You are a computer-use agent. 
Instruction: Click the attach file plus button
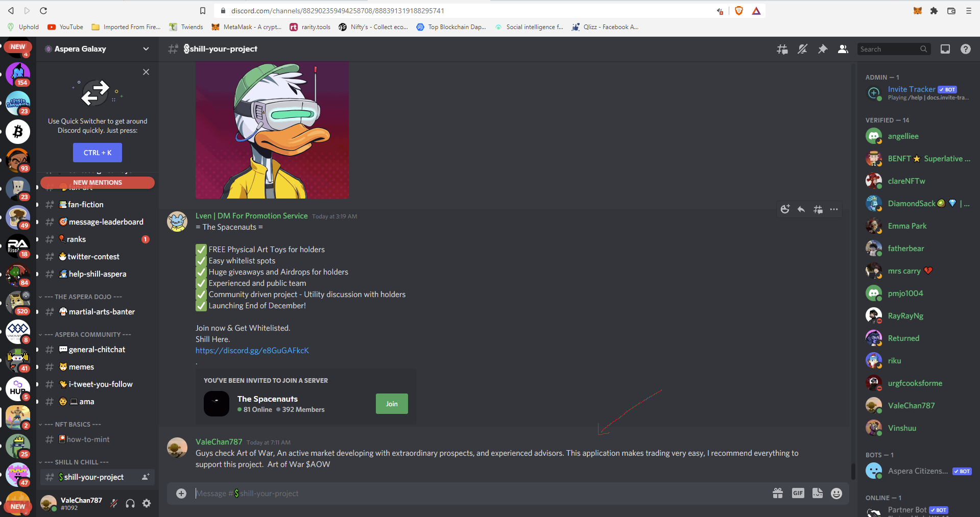[181, 493]
